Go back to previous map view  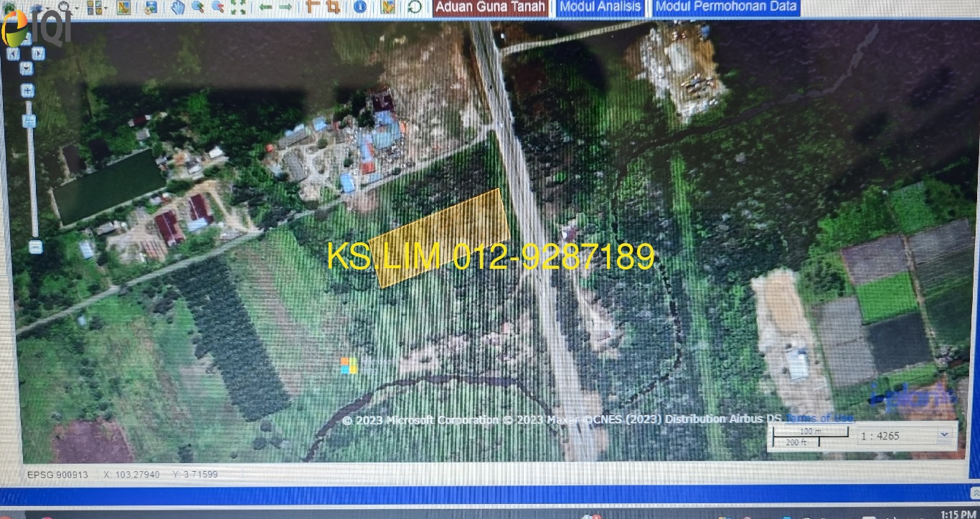(x=265, y=7)
